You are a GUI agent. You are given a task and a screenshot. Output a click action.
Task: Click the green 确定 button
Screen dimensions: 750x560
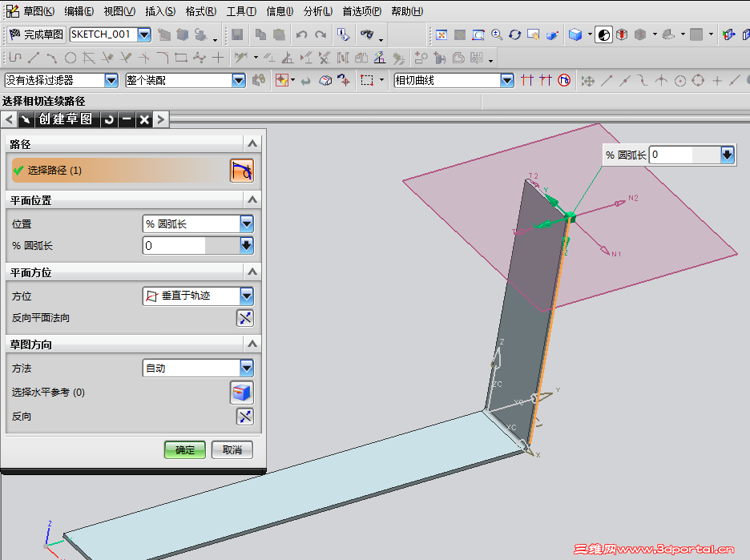pyautogui.click(x=184, y=449)
